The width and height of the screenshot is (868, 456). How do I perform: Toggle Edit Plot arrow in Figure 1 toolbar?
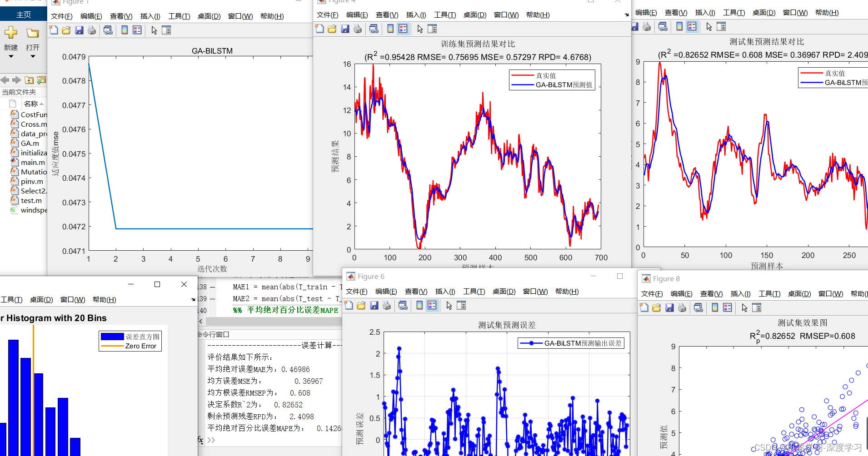(154, 30)
